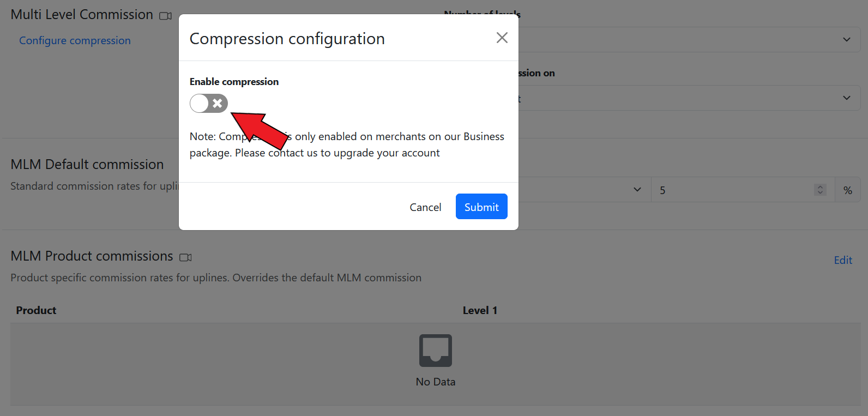Screen dimensions: 868x416
Task: Close the Compression configuration dialog
Action: pos(502,38)
